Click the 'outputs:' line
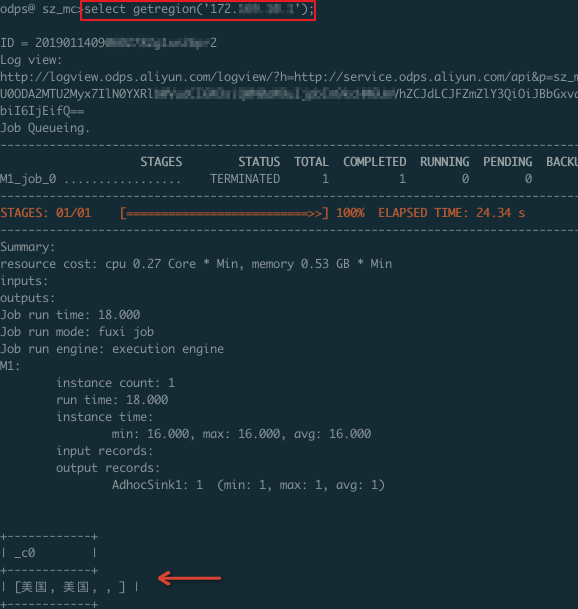The width and height of the screenshot is (578, 609). (28, 298)
